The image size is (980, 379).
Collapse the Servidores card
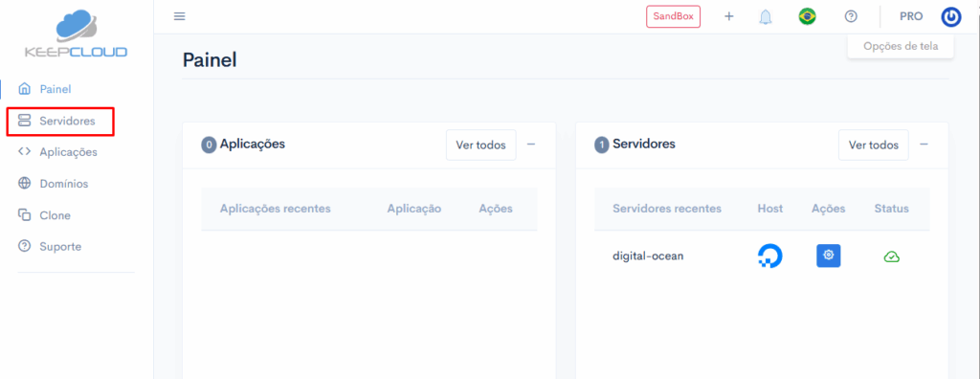coord(924,145)
